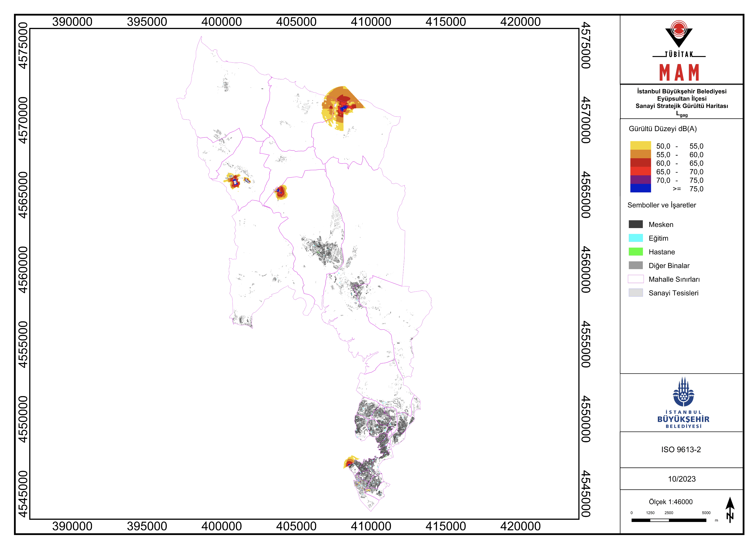The height and width of the screenshot is (547, 756).
Task: Click the 'Diğer Binalar' legend label
Action: (x=669, y=266)
